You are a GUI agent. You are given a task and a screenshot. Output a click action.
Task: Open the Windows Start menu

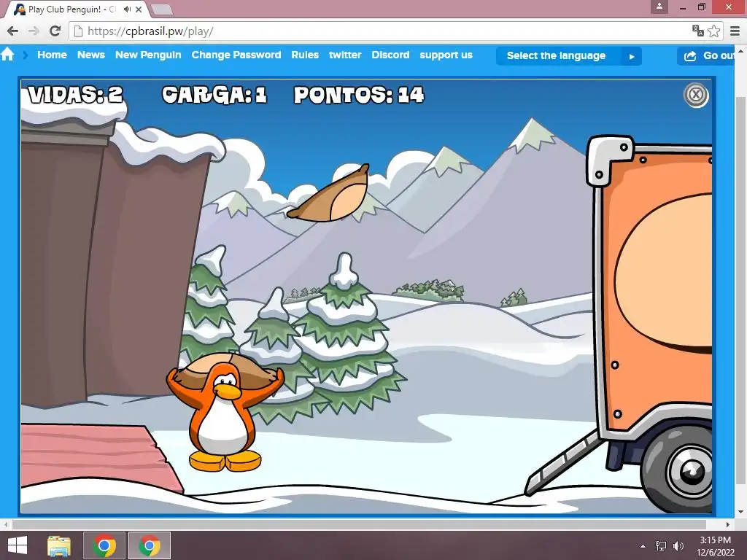point(18,545)
